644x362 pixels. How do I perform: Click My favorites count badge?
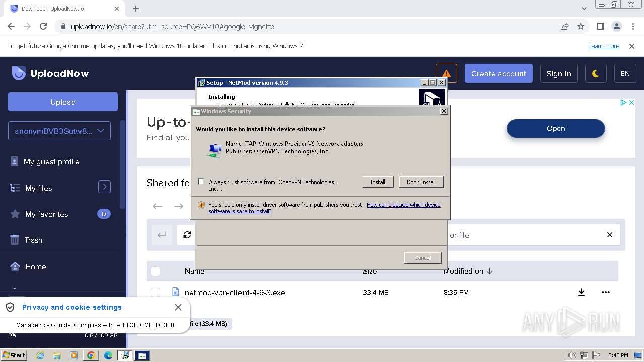[104, 214]
